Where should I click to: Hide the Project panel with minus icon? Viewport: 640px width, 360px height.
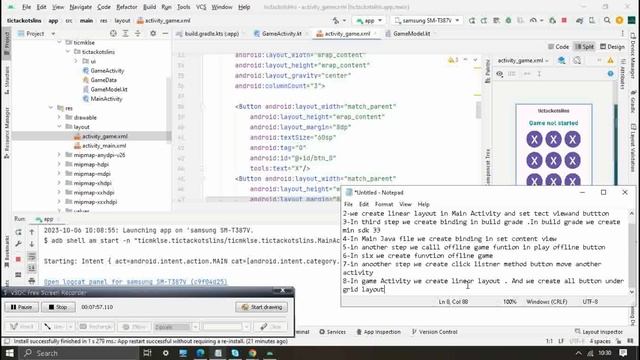click(x=165, y=33)
